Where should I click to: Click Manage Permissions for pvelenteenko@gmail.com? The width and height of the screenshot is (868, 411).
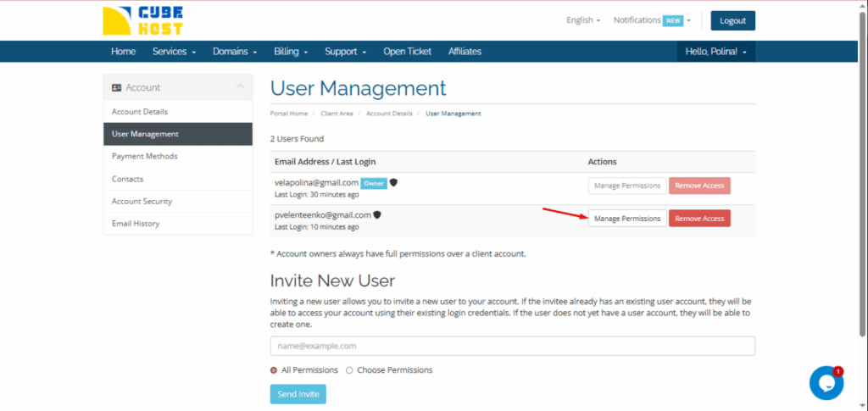tap(627, 219)
